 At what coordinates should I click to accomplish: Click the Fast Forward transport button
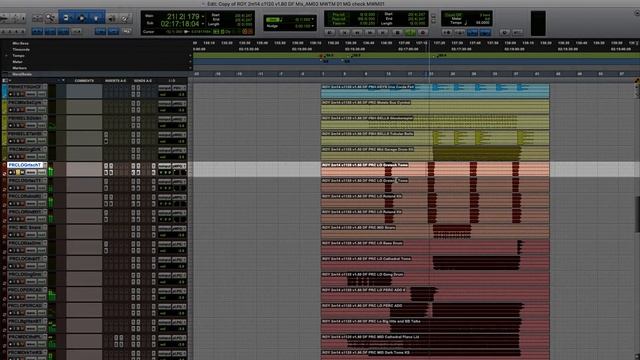point(370,32)
